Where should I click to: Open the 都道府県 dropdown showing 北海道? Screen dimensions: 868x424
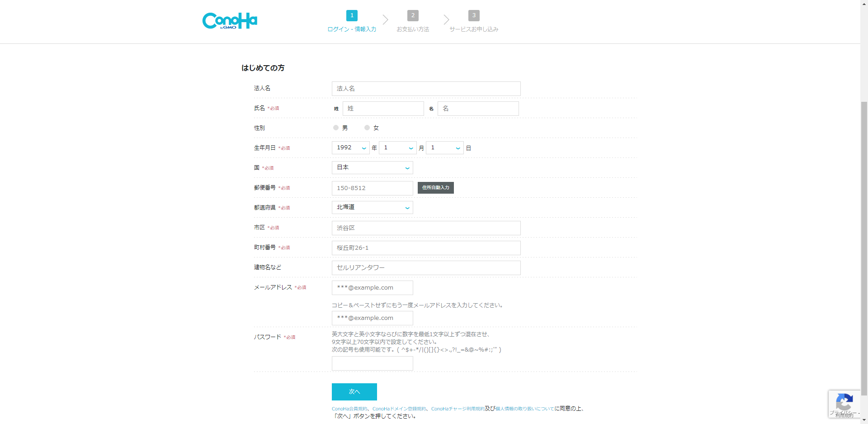tap(373, 208)
